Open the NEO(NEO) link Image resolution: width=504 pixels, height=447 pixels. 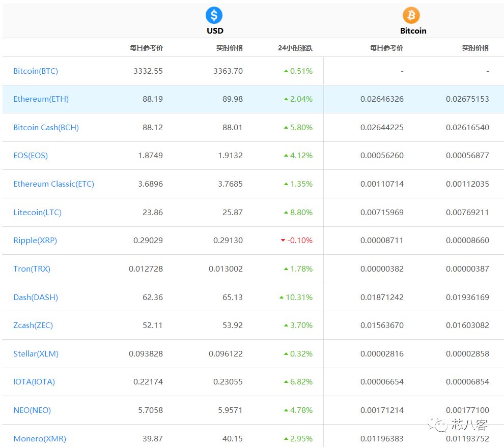[x=32, y=410]
